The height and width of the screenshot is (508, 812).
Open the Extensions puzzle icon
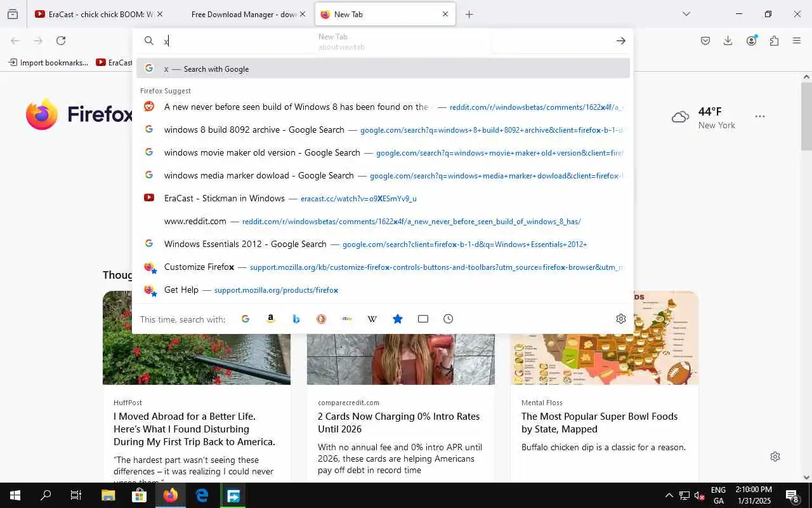click(774, 41)
